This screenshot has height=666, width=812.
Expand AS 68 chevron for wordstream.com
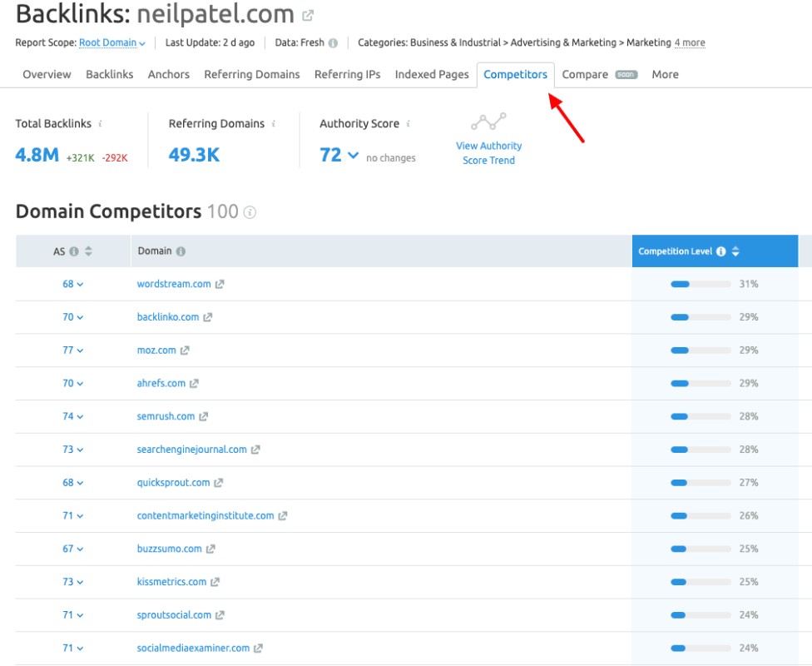pos(80,285)
